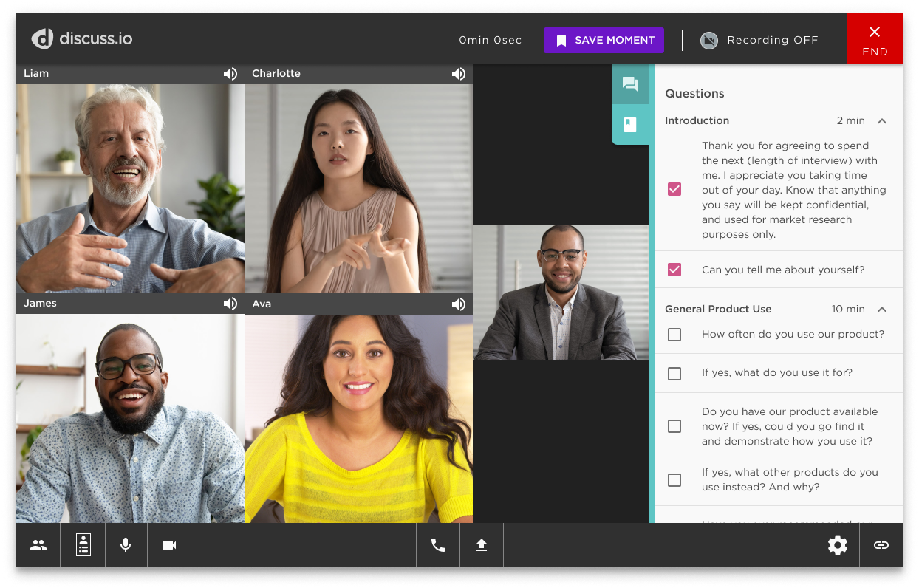
Task: End the session with END button
Action: click(874, 38)
